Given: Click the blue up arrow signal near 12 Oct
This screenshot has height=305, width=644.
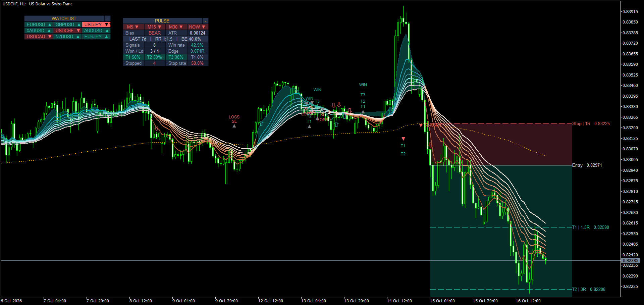Looking at the screenshot, I should tap(261, 123).
